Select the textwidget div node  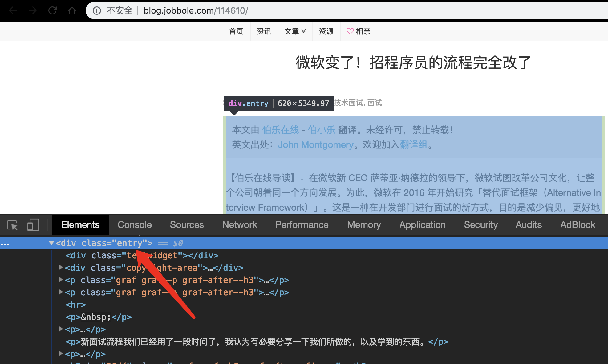point(142,255)
